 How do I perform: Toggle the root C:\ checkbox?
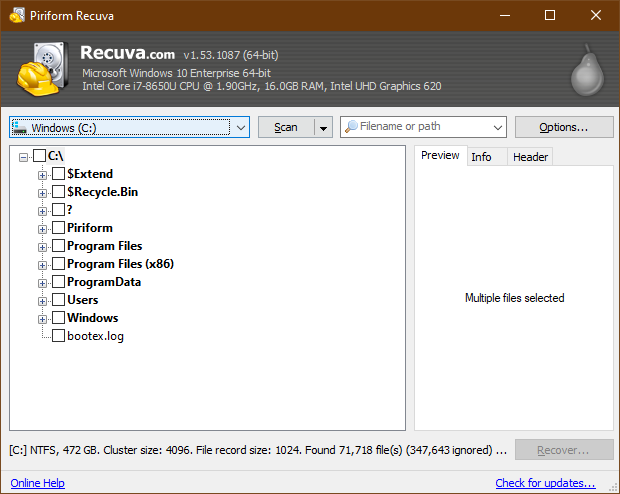pos(39,156)
